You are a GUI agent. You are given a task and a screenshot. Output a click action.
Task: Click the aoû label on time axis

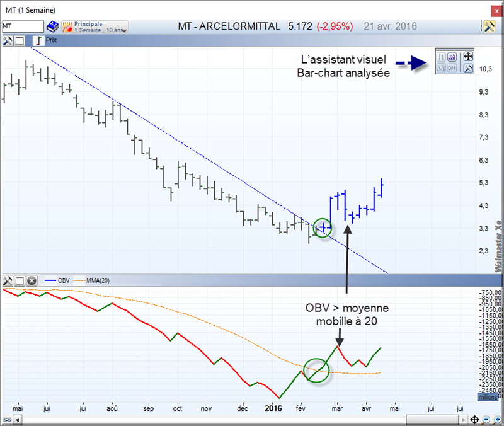[x=112, y=408]
